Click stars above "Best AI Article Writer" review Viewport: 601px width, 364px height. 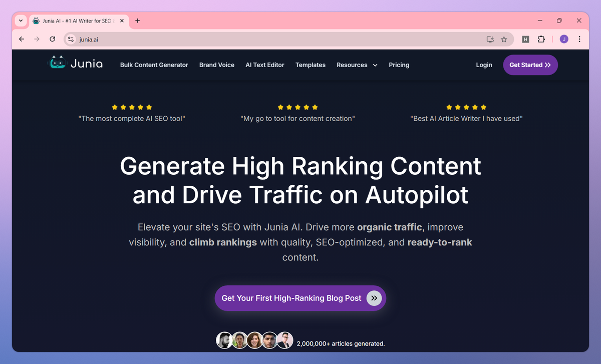click(x=466, y=107)
